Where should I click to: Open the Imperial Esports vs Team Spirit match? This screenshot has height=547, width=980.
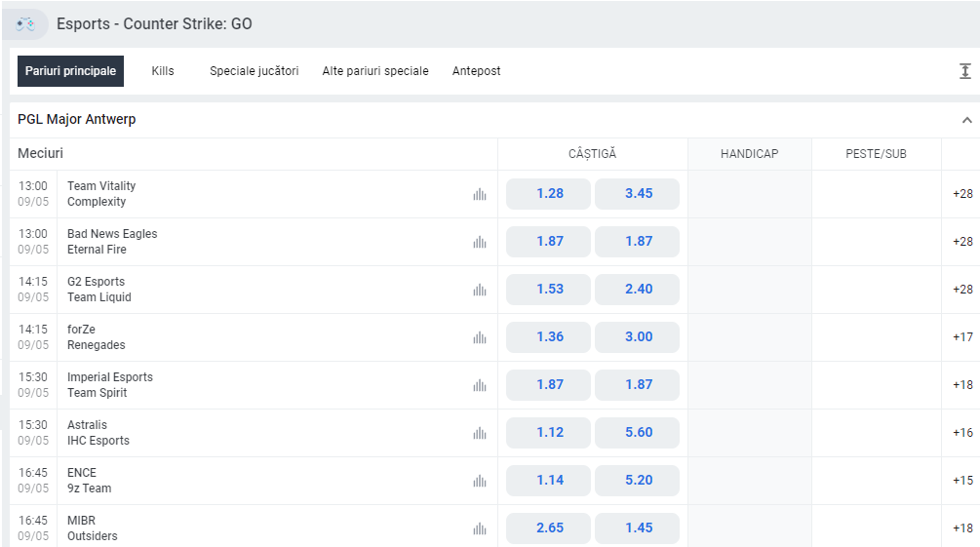(x=110, y=385)
